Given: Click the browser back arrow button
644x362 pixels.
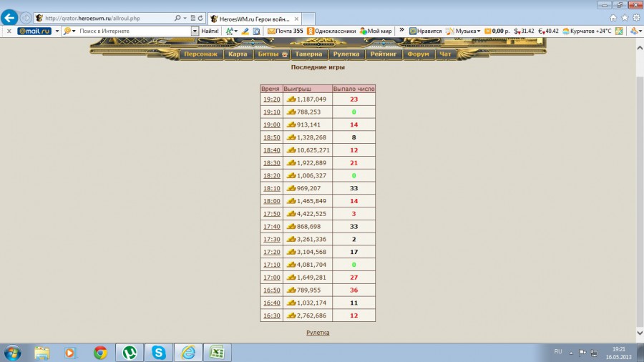Looking at the screenshot, I should pyautogui.click(x=9, y=17).
